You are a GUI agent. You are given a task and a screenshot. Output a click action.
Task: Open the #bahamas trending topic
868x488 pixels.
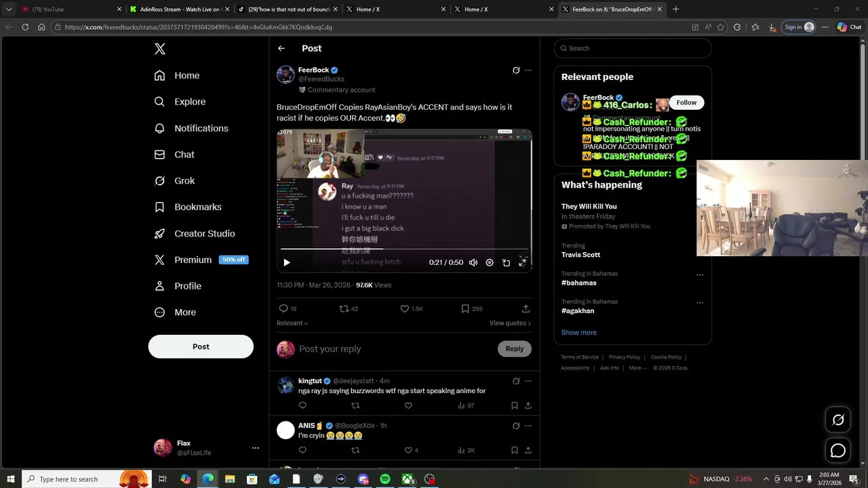coord(579,283)
